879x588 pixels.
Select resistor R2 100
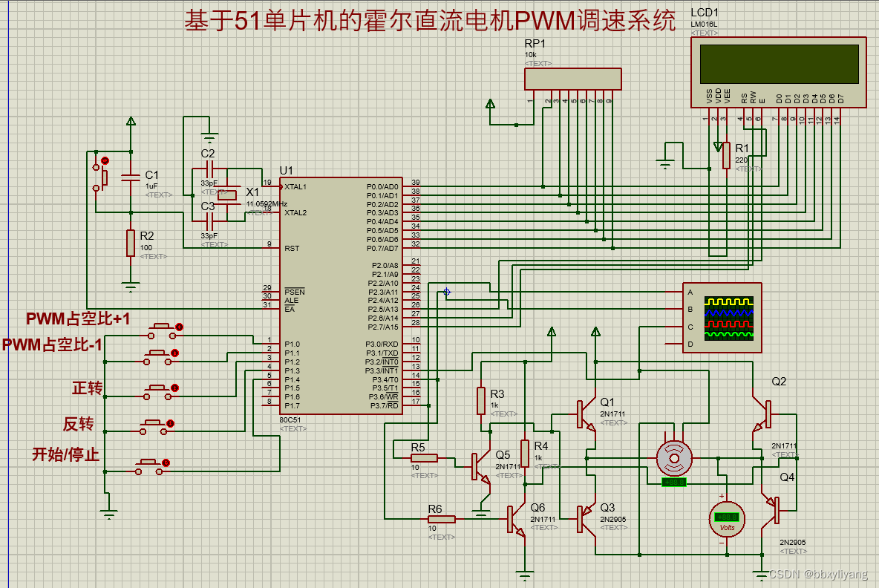pyautogui.click(x=131, y=243)
